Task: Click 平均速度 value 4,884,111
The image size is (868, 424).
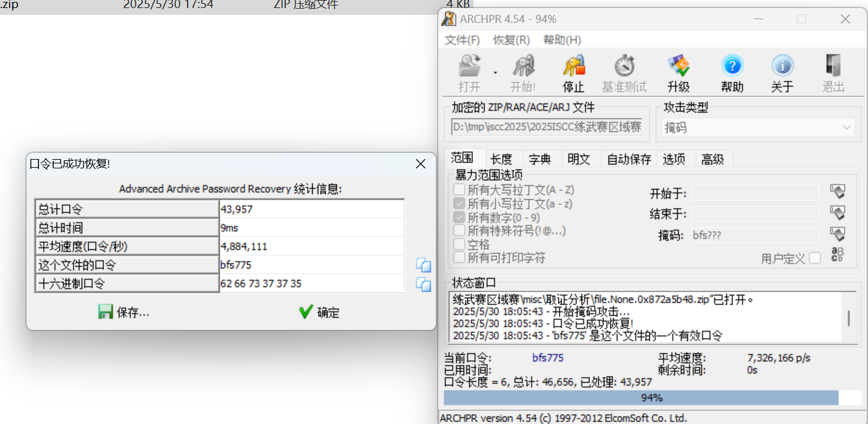Action: pos(244,246)
